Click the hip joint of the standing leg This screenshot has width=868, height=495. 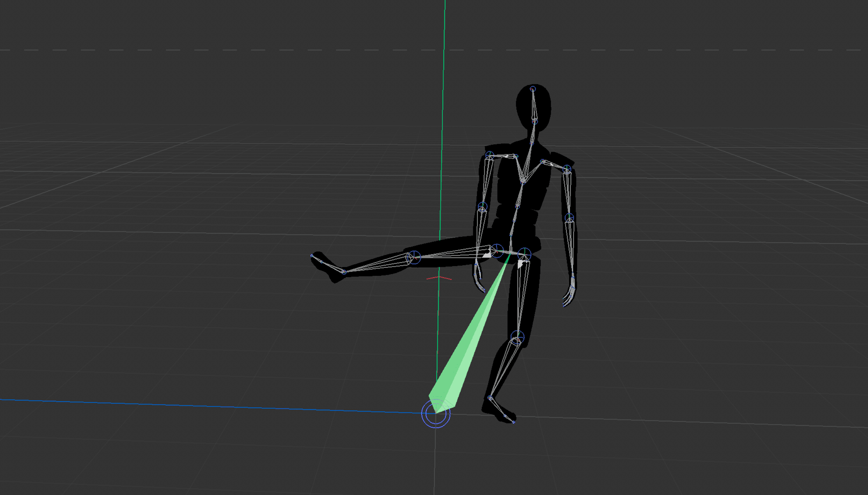pyautogui.click(x=524, y=254)
